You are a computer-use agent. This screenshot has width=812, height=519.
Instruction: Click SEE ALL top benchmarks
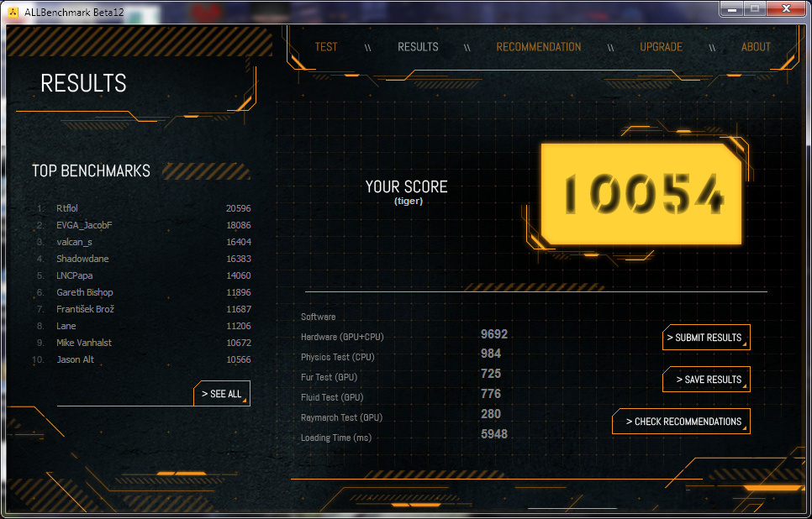[222, 394]
